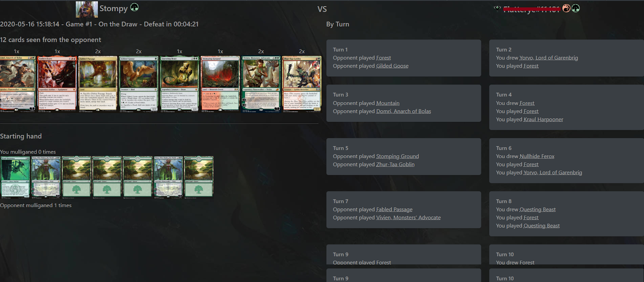Screen dimensions: 644x282
Task: Select the Zhur-Taa Goblin card image
Action: point(302,84)
